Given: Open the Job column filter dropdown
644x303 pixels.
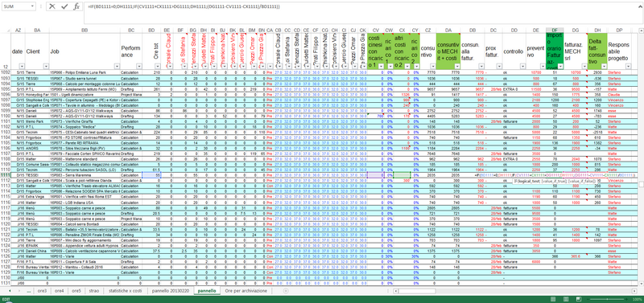Looking at the screenshot, I should (117, 66).
